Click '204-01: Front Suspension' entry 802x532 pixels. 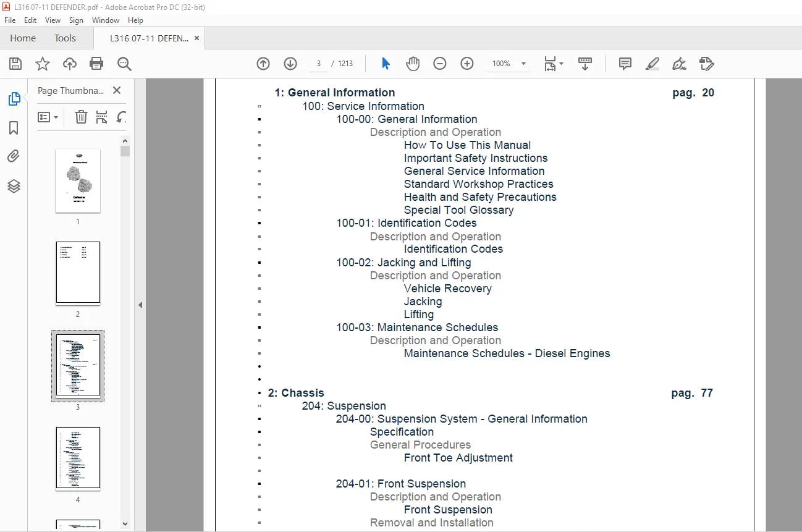401,484
